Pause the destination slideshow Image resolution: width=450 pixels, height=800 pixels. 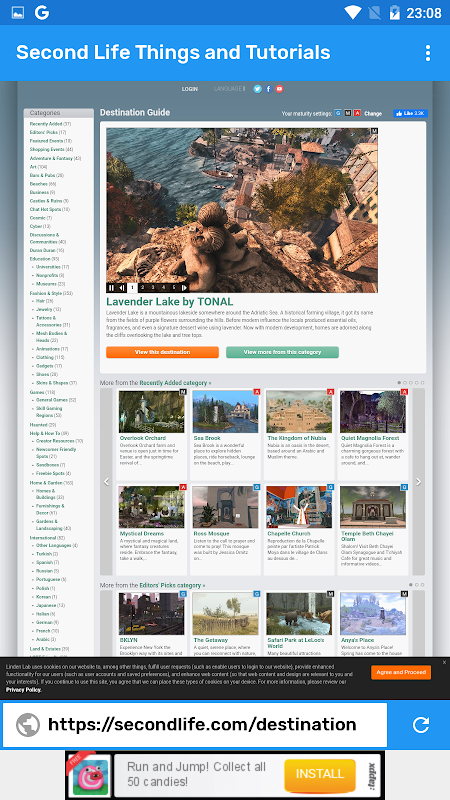(111, 288)
